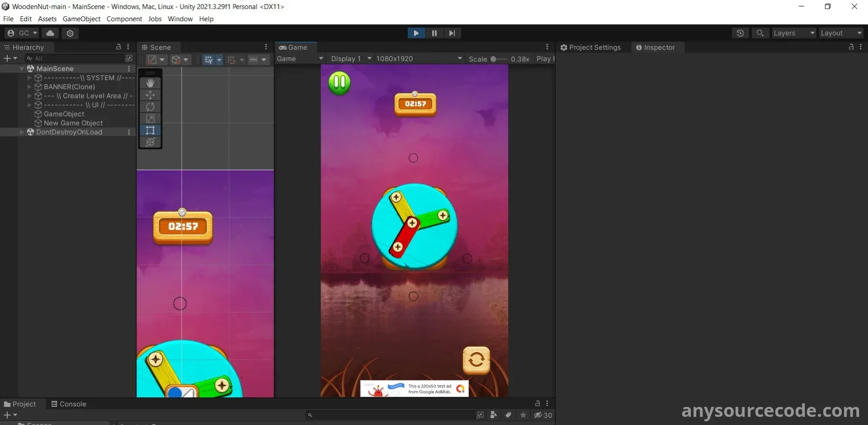Image resolution: width=868 pixels, height=425 pixels.
Task: Click the orange restart level button
Action: click(476, 360)
